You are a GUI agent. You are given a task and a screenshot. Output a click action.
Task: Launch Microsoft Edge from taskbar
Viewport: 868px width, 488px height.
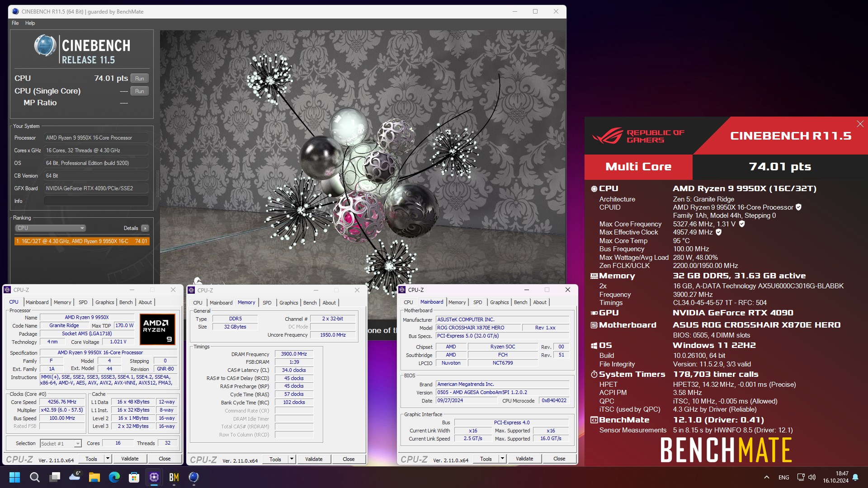[x=114, y=477]
